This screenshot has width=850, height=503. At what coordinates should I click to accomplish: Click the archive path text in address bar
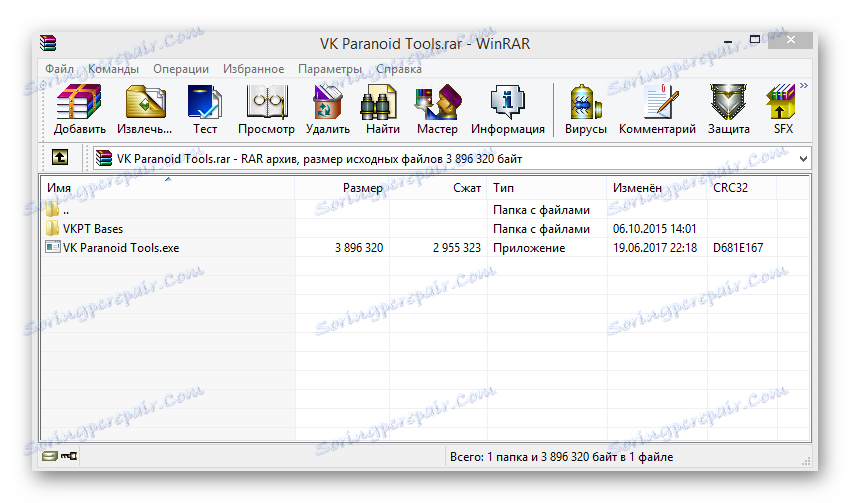[x=319, y=159]
